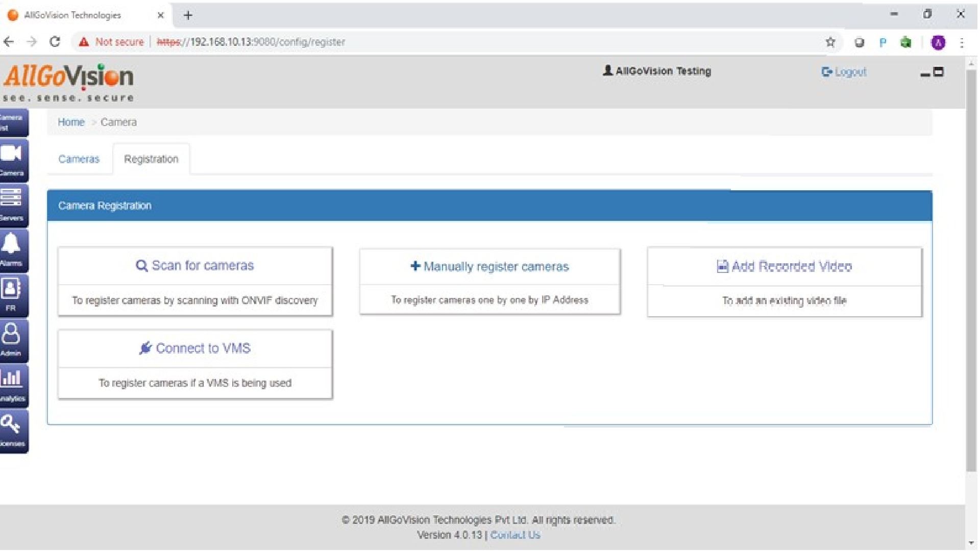Click 'To register cameras if a VMS is being used'
980x551 pixels.
pos(195,383)
